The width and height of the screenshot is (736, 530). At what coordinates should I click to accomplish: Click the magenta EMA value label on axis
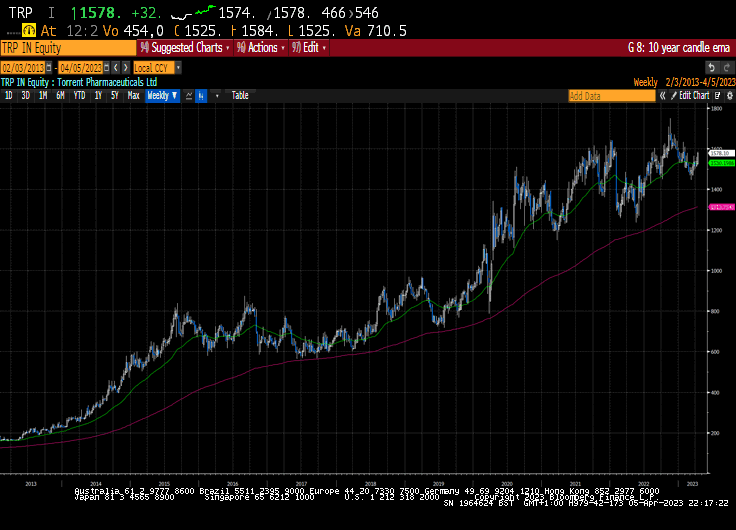coord(722,207)
